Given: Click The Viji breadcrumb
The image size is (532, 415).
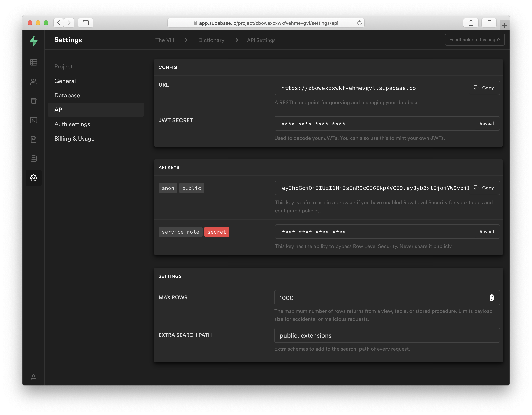Looking at the screenshot, I should click(x=165, y=40).
